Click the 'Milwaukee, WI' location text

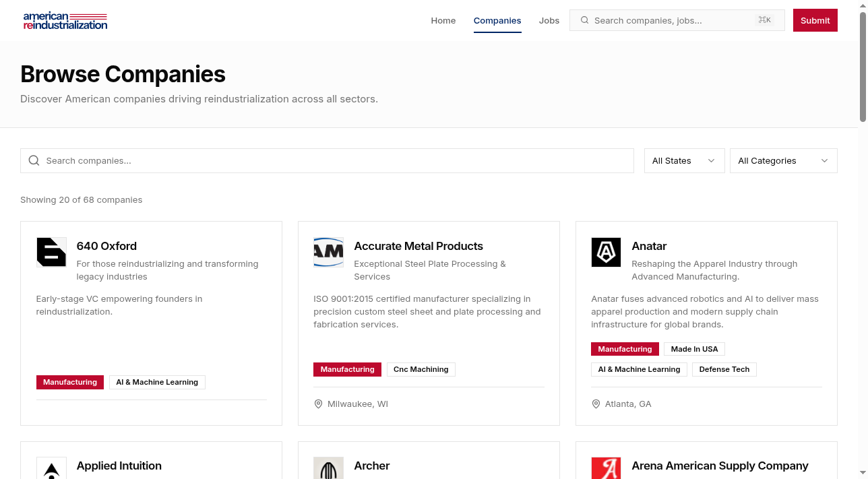[358, 404]
